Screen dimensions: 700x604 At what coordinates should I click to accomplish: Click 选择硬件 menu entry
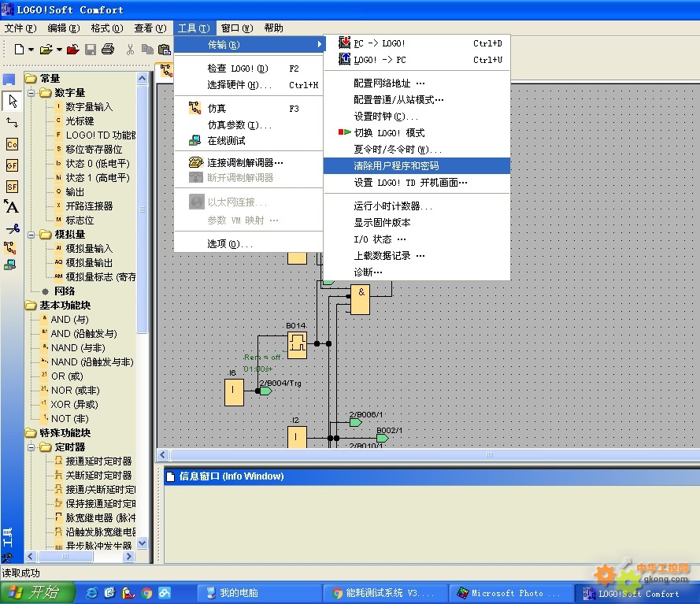click(249, 85)
